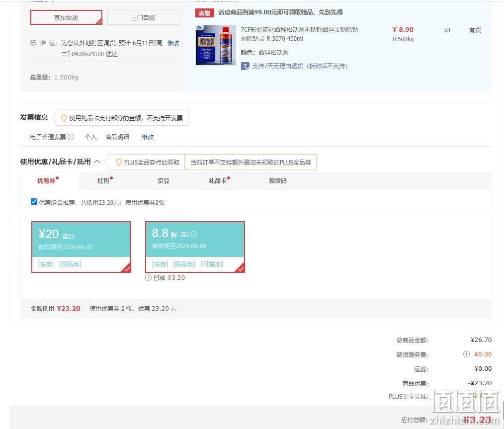Uncheck 优惠组合推荐 checkbox
The width and height of the screenshot is (504, 429).
coord(34,202)
